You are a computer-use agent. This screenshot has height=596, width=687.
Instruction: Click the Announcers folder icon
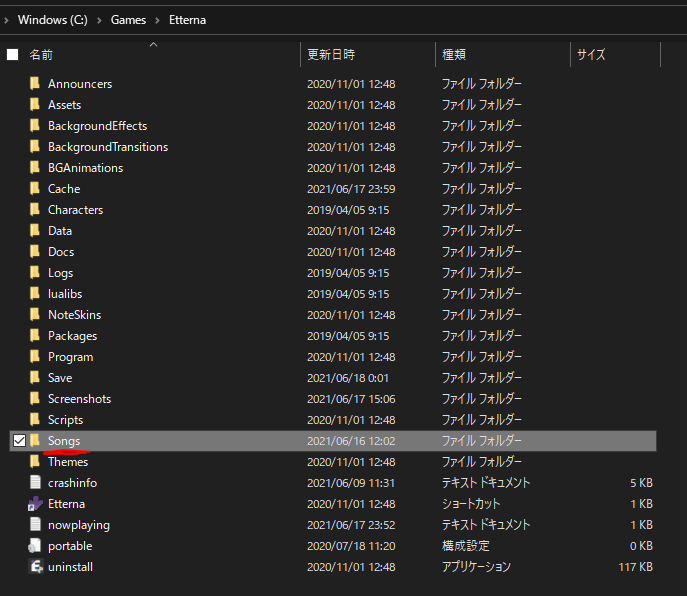coord(35,83)
